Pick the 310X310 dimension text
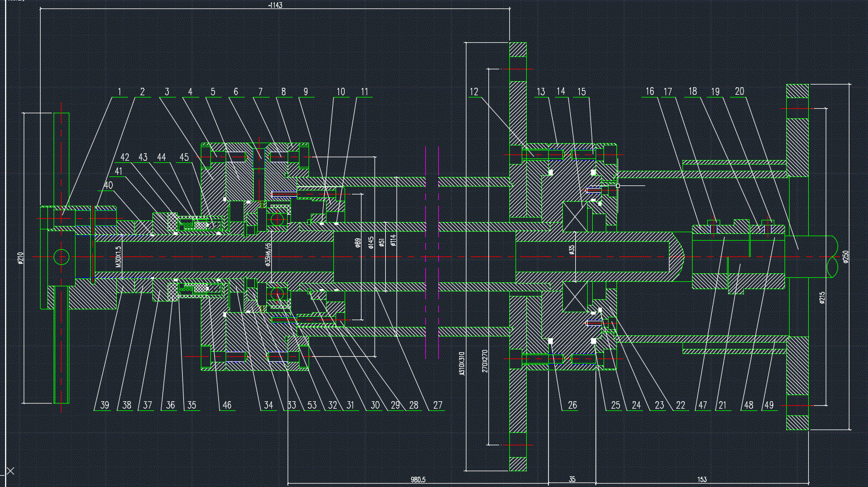 coord(462,364)
